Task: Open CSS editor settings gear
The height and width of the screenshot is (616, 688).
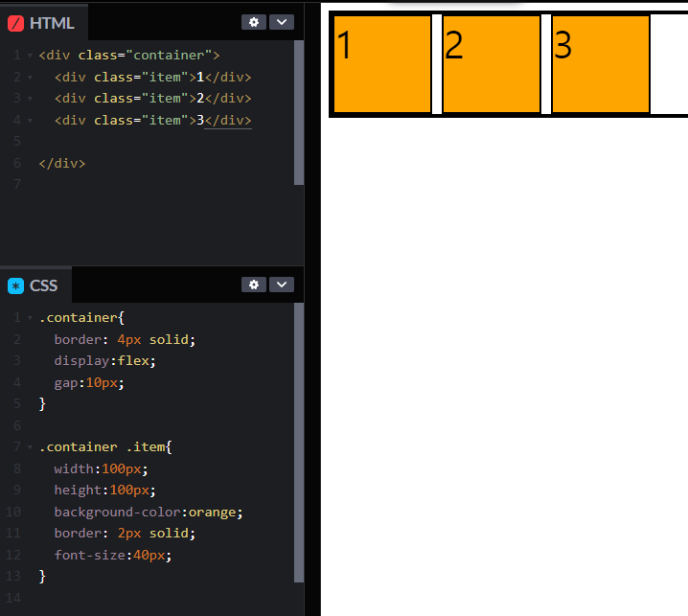Action: click(x=254, y=285)
